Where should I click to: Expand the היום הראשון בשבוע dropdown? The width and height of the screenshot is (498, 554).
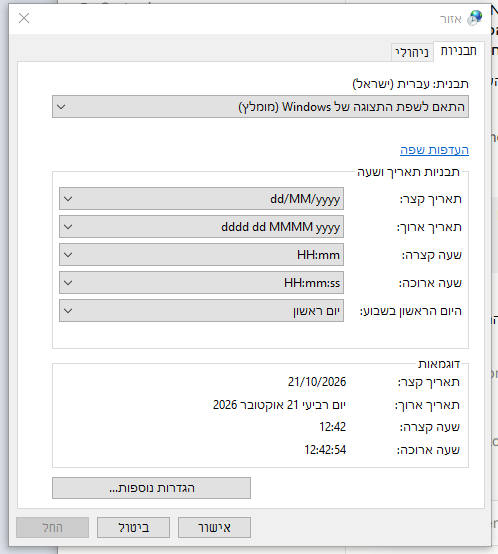click(x=201, y=311)
